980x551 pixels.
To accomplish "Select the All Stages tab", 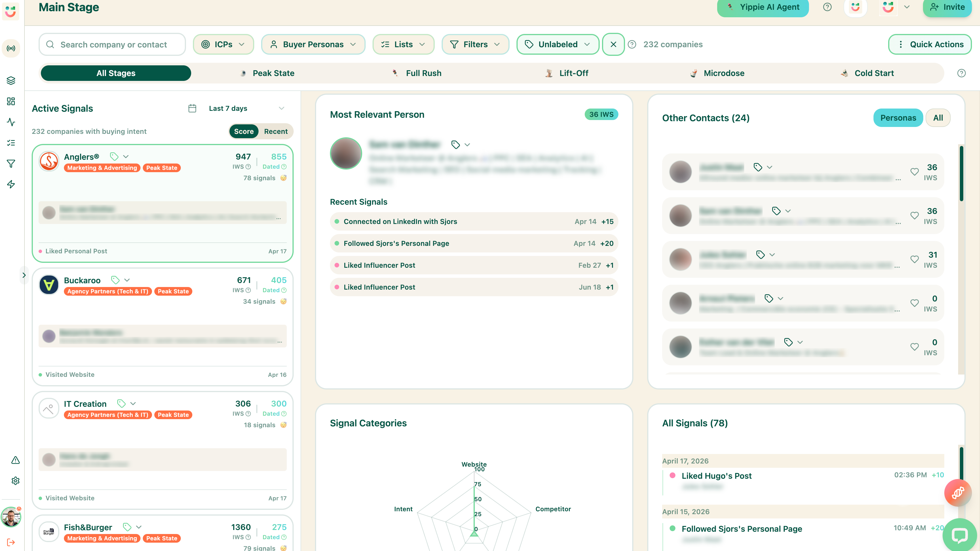I will [x=116, y=73].
